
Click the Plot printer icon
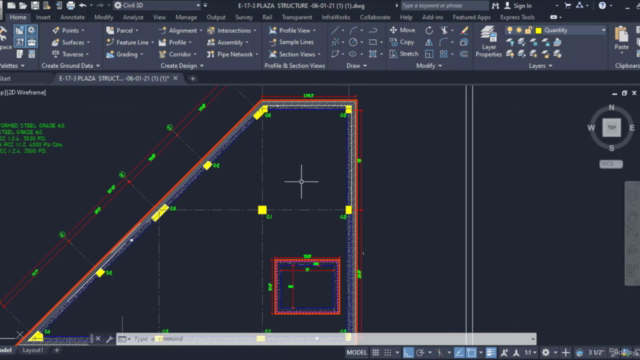[x=71, y=5]
